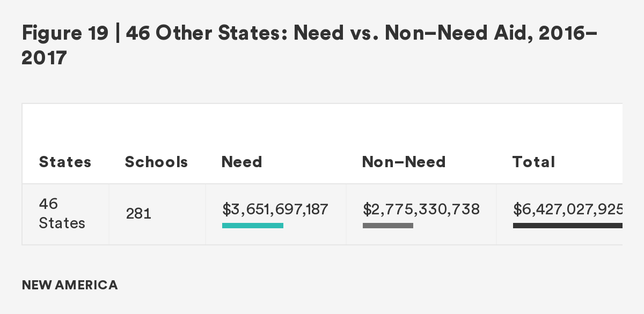
Task: Click the teal Need bar
Action: 252,226
